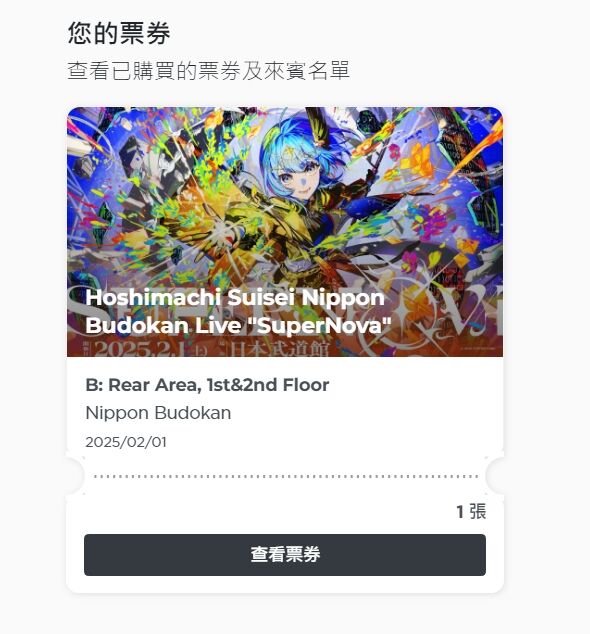
Task: Click the dotted tear line on ticket
Action: coord(285,476)
